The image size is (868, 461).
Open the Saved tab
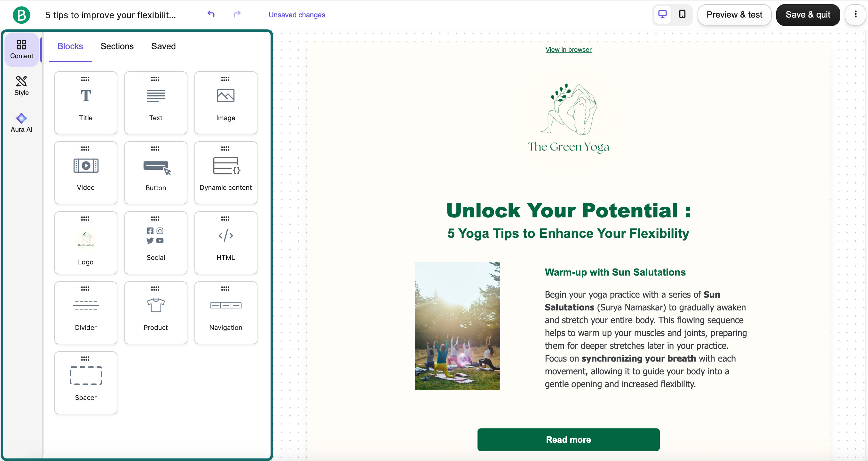(163, 46)
